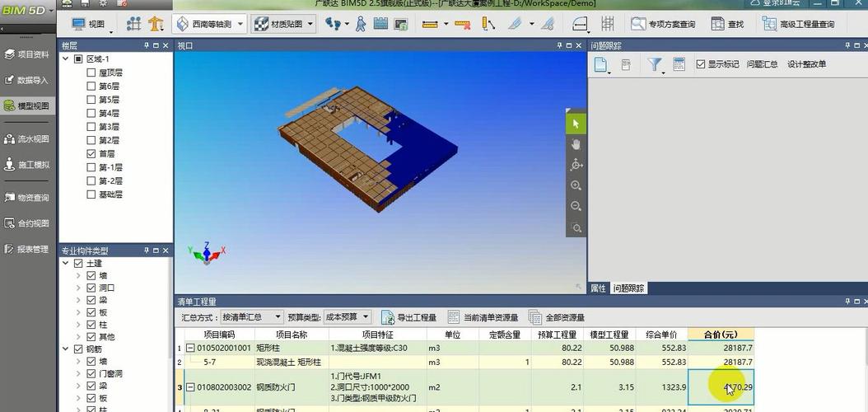Uncheck the 洞口 component checkbox

click(x=91, y=288)
